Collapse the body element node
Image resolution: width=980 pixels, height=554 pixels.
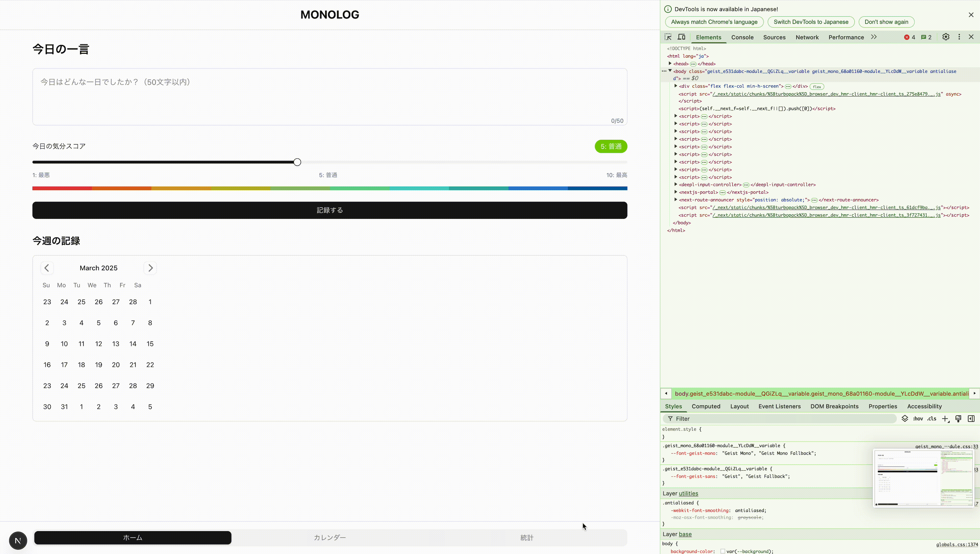(670, 71)
